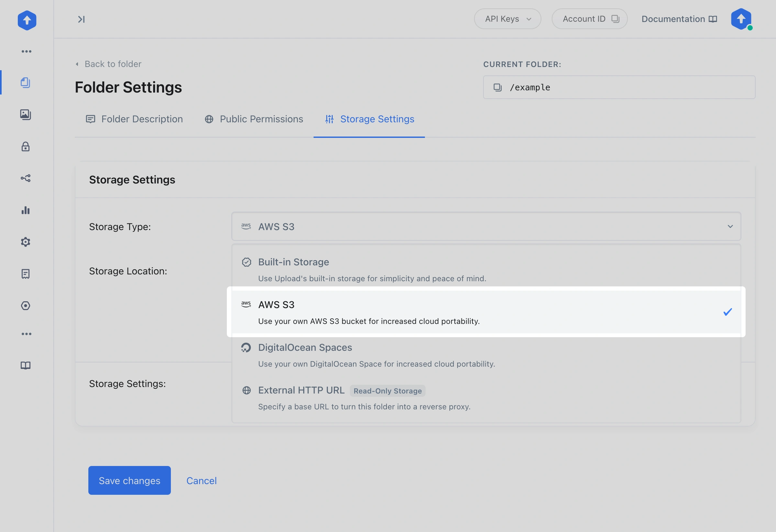The width and height of the screenshot is (776, 532).
Task: Open the bar chart analytics icon
Action: [25, 210]
